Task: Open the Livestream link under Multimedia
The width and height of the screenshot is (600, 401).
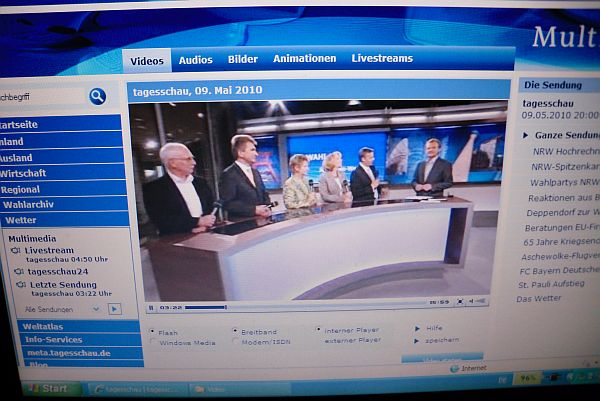Action: 49,250
